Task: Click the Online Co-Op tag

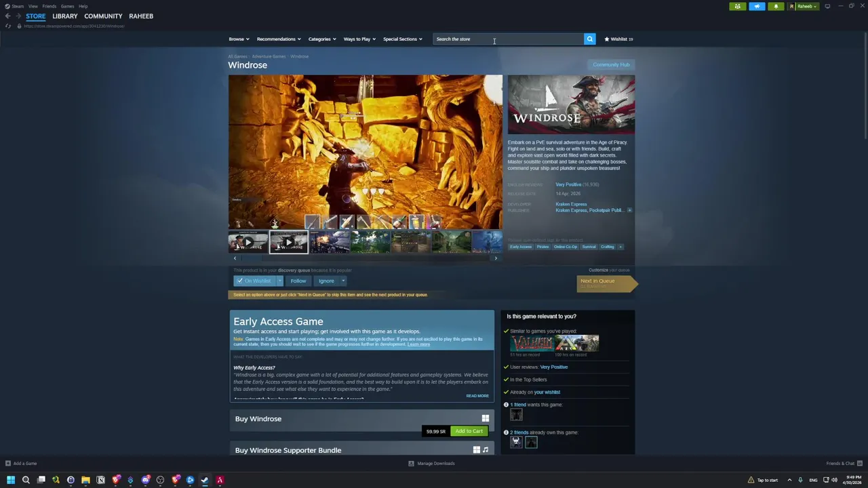Action: 565,247
